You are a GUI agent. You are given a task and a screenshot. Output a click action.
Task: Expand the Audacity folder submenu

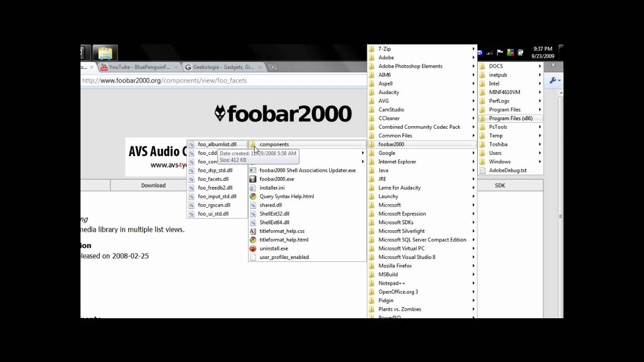pyautogui.click(x=422, y=93)
